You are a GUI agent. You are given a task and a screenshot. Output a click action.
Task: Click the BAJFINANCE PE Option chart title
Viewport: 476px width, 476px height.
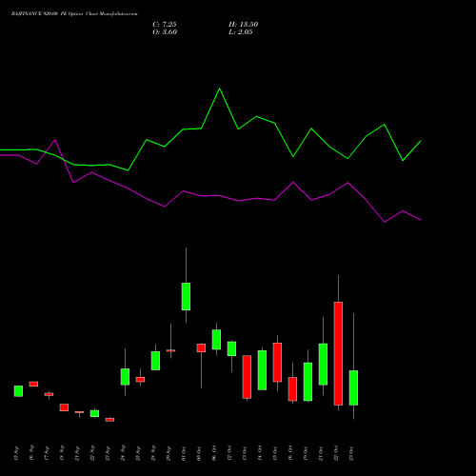click(x=74, y=14)
